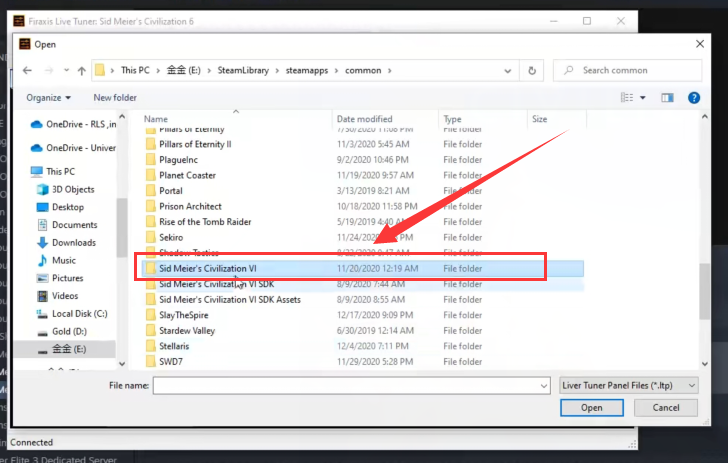Sort by the Size column header
Viewport: 728px width, 463px height.
(x=540, y=119)
